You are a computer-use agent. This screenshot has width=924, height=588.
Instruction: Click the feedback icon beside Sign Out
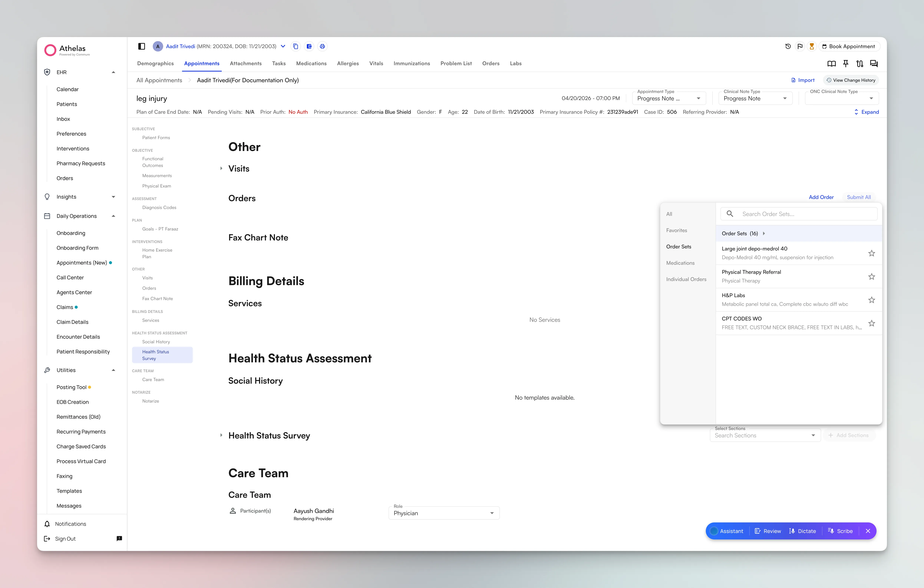(119, 539)
